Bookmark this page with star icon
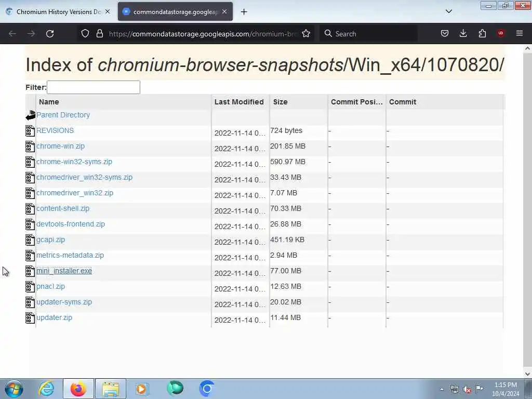This screenshot has height=399, width=532. [x=306, y=33]
